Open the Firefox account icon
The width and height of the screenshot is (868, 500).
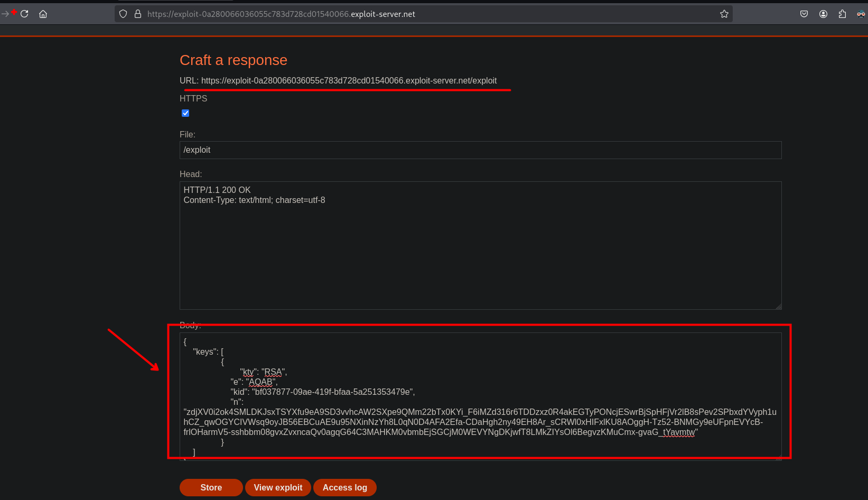click(x=823, y=14)
